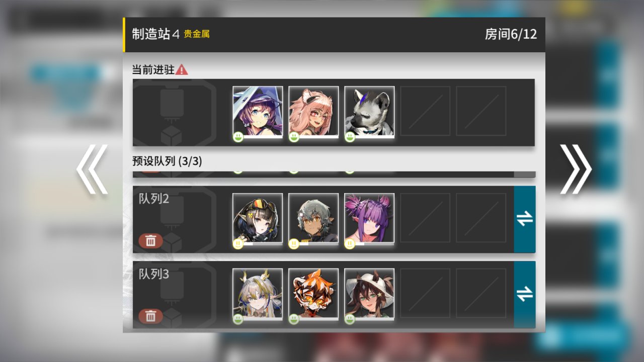Go to the previous room with left arrows
Viewport: 644px width, 362px height.
coord(92,169)
